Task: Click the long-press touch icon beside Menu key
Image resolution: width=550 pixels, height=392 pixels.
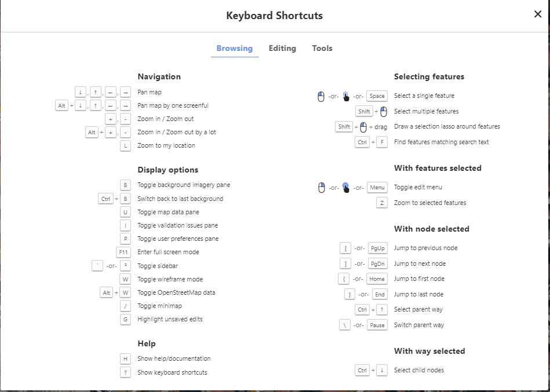Action: [346, 188]
